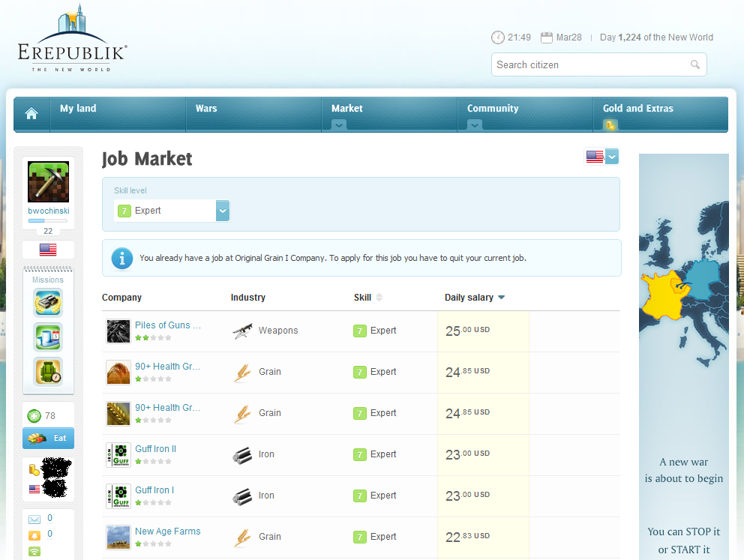Click the bwochinski username link
The height and width of the screenshot is (560, 744).
tap(49, 211)
